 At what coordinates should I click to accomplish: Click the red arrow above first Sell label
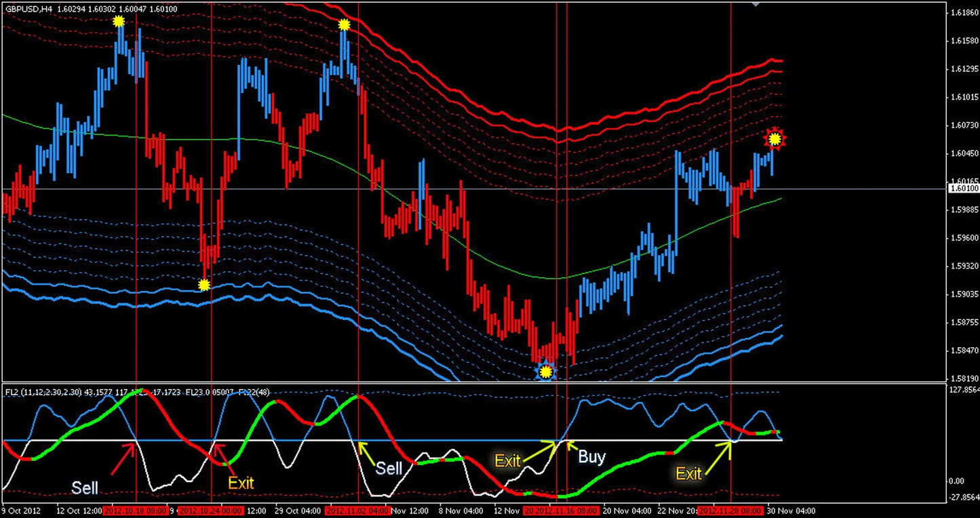tap(124, 456)
